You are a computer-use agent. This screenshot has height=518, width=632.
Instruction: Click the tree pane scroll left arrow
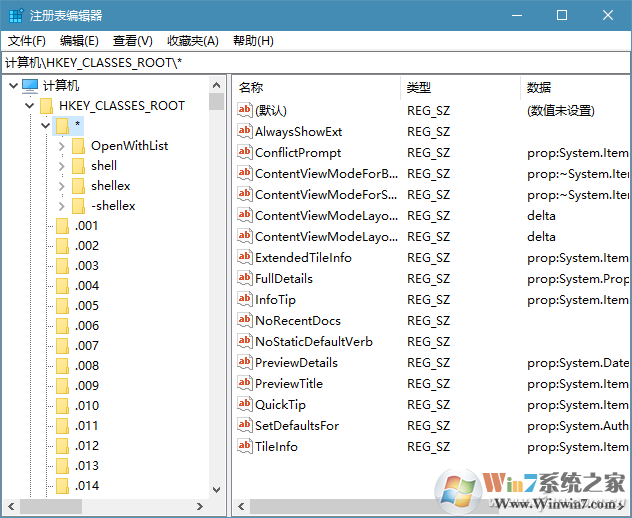click(11, 506)
